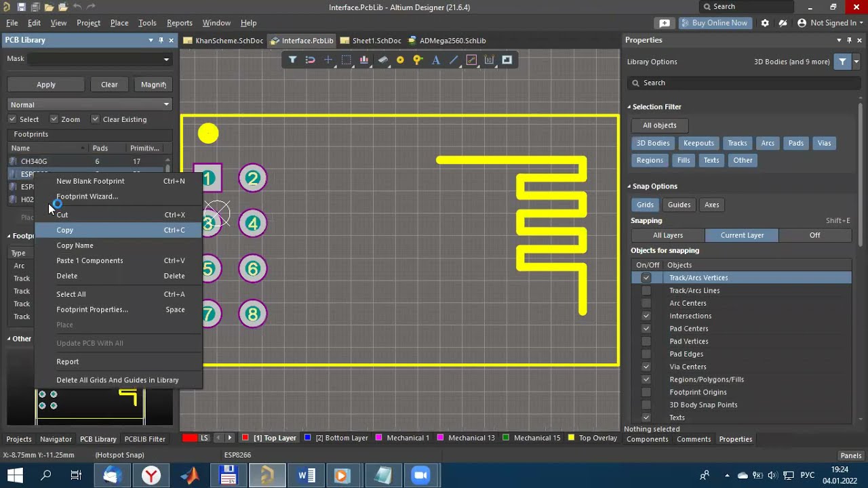Select the Place Line tool

point(454,60)
